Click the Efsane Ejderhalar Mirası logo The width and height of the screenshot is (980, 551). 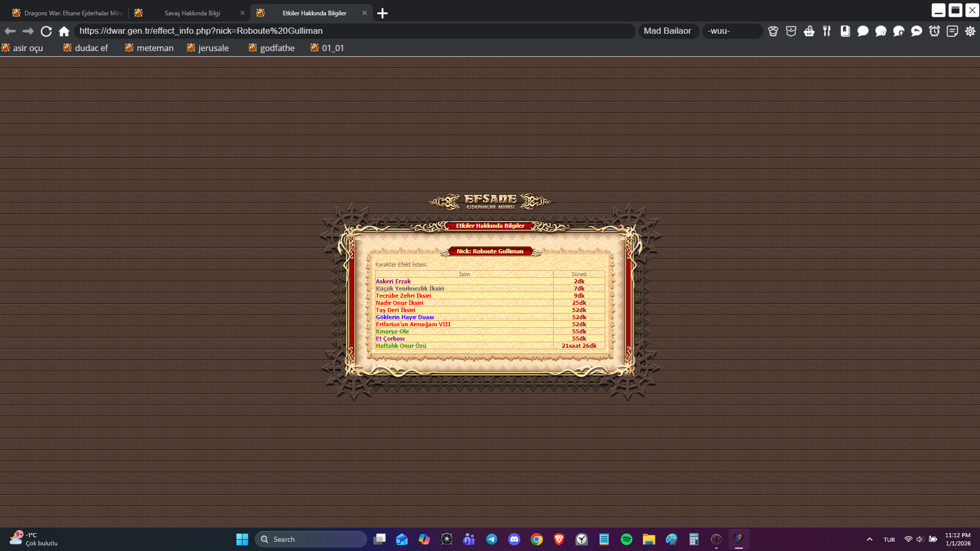tap(490, 202)
